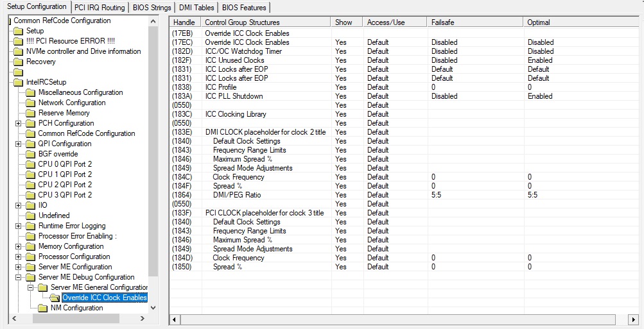Click the NM Configuration folder icon
Viewport: 644px width, 329px height.
[43, 308]
